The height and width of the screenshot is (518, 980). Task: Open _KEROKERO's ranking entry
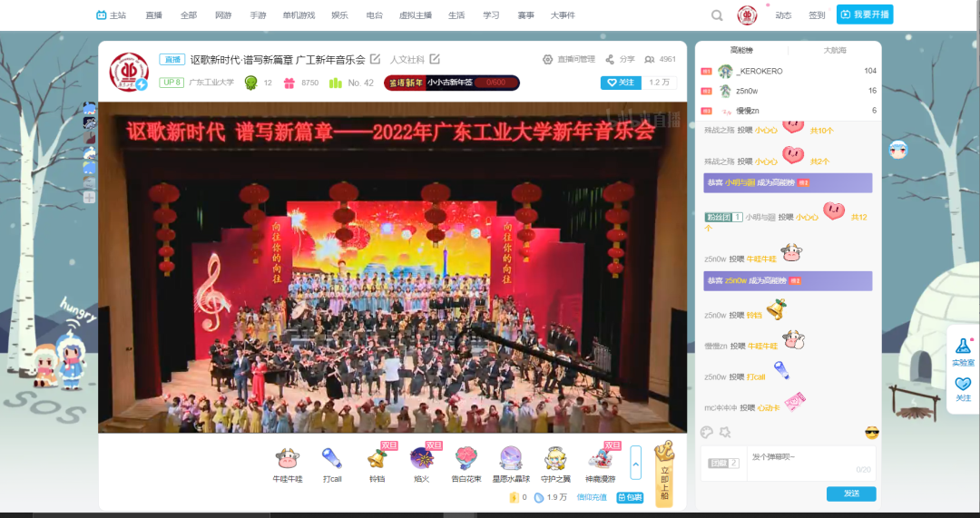[789, 72]
